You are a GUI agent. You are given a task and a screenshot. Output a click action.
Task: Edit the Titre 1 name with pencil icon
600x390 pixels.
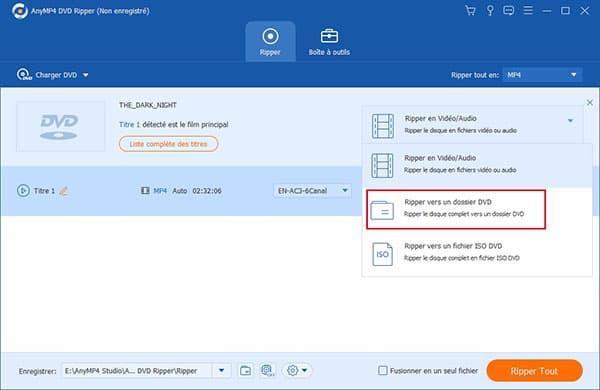(64, 190)
